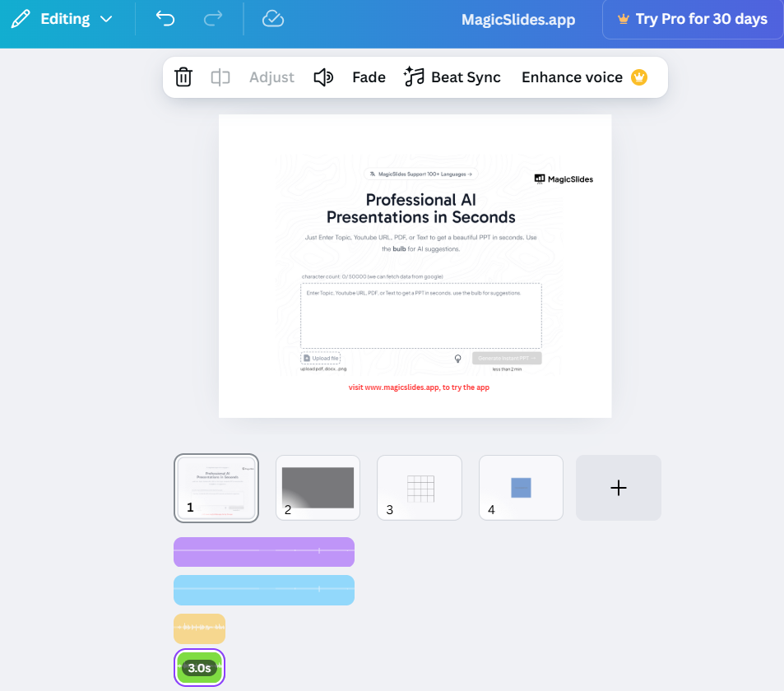Click MagicSlides Support 100+ Languages pill
This screenshot has height=691, width=784.
click(x=421, y=174)
